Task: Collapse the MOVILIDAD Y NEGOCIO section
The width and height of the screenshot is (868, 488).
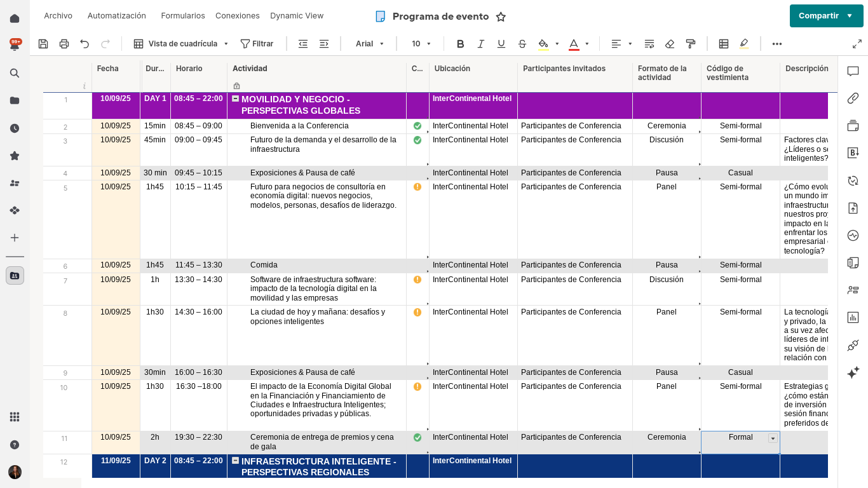Action: pyautogui.click(x=235, y=99)
